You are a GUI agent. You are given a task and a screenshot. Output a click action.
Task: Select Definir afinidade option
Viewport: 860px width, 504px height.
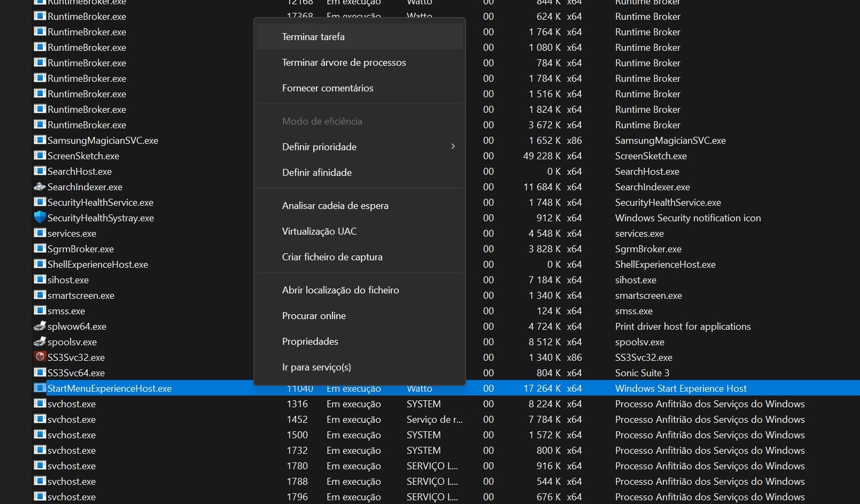316,173
